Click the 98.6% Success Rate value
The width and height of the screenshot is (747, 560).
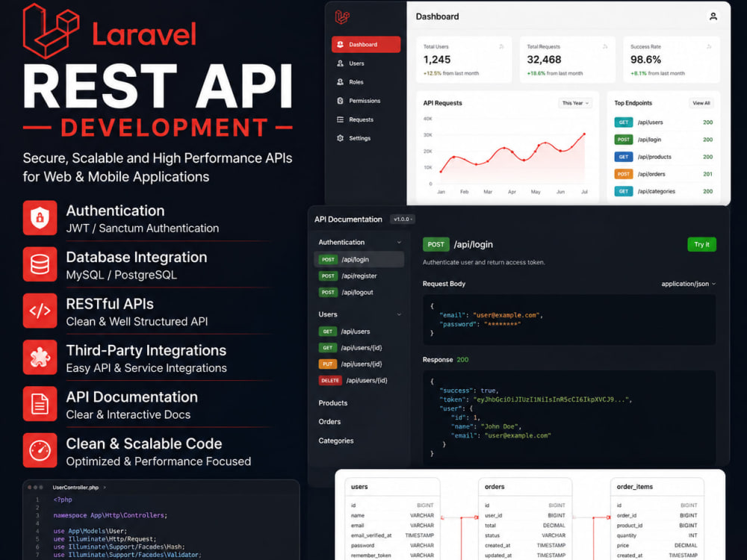[x=645, y=60]
